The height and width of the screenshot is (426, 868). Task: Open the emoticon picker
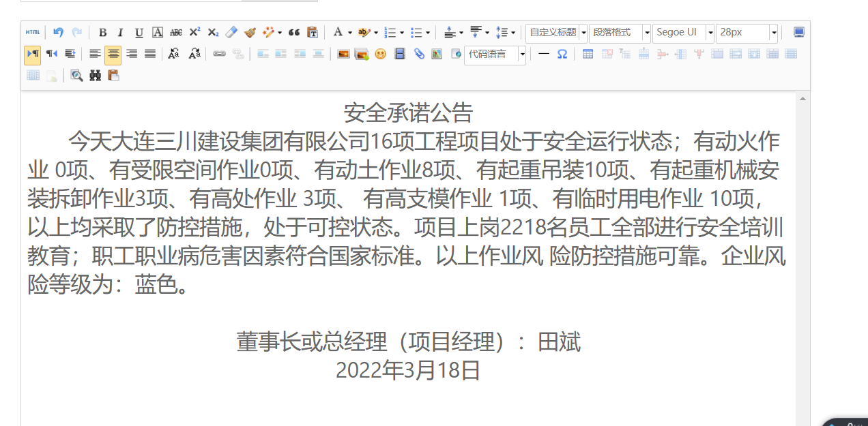(x=381, y=53)
